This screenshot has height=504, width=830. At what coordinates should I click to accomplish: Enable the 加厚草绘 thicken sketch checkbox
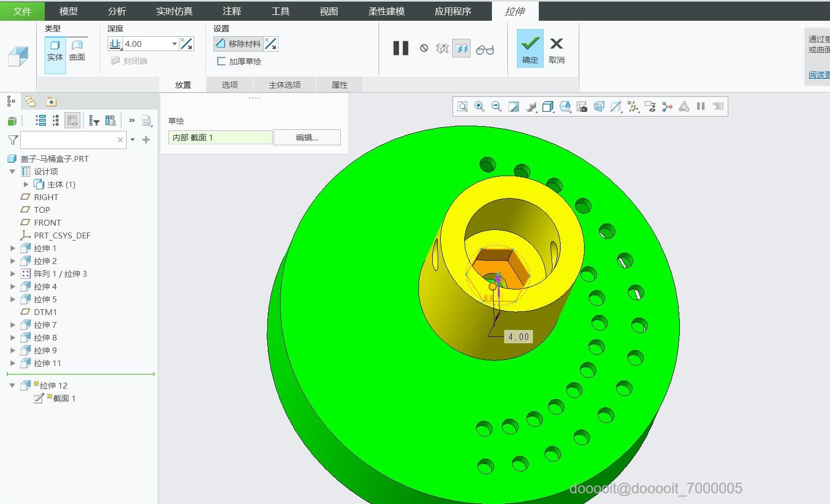[x=221, y=61]
